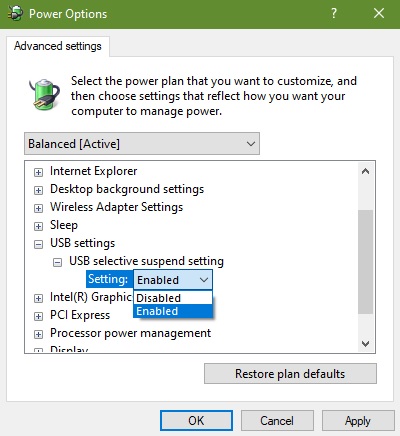The width and height of the screenshot is (400, 436).
Task: Select Processor power management tree item
Action: click(130, 333)
